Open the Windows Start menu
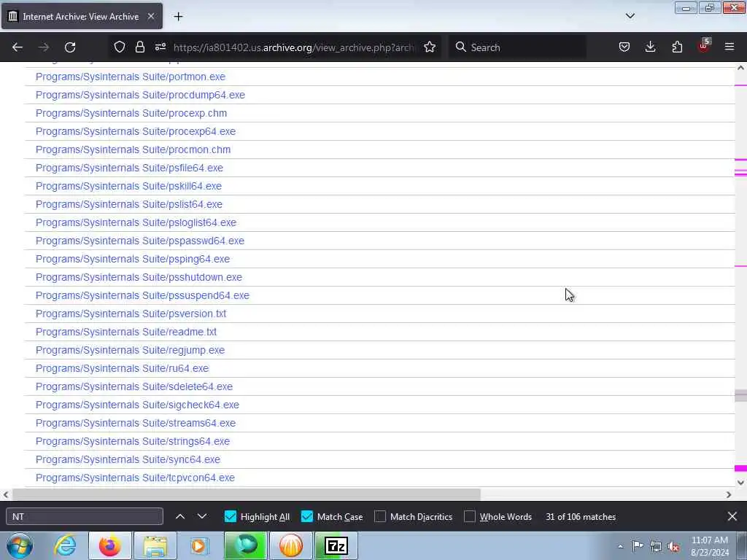 [20, 545]
